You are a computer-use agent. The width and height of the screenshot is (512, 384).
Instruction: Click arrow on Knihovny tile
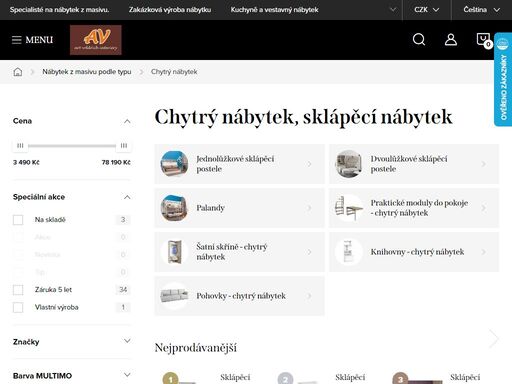tap(484, 252)
